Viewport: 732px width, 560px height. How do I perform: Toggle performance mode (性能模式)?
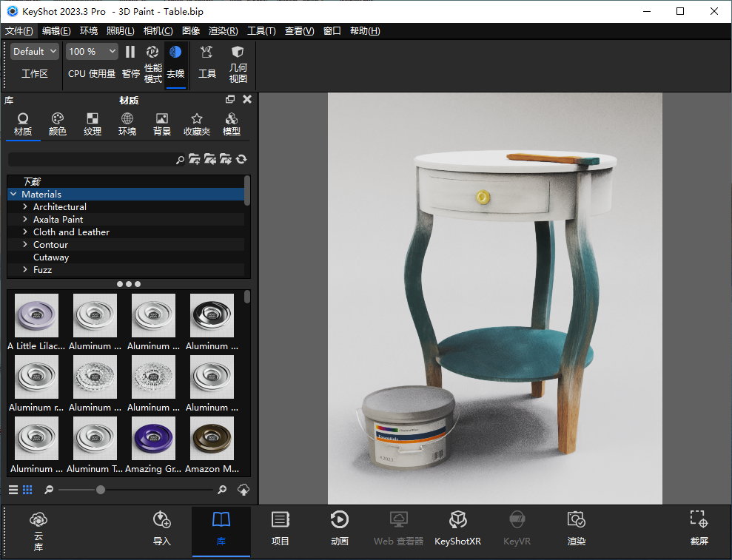(x=152, y=64)
